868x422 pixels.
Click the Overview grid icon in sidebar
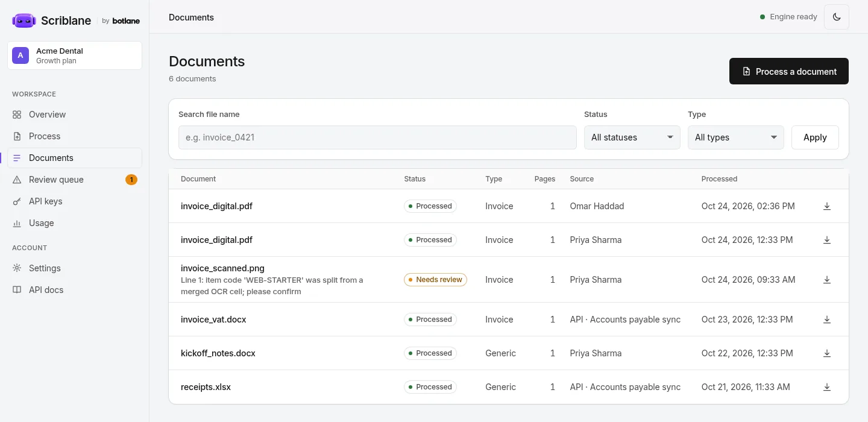(x=17, y=115)
